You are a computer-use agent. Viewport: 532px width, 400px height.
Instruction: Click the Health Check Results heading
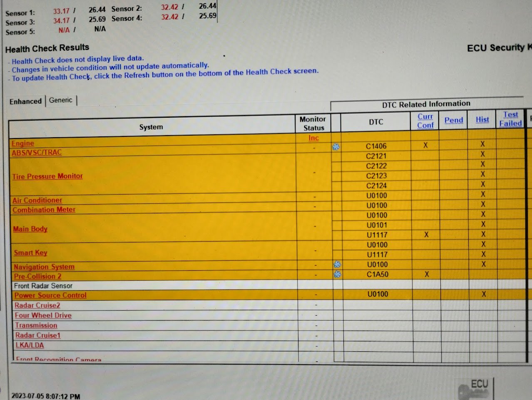pyautogui.click(x=47, y=48)
